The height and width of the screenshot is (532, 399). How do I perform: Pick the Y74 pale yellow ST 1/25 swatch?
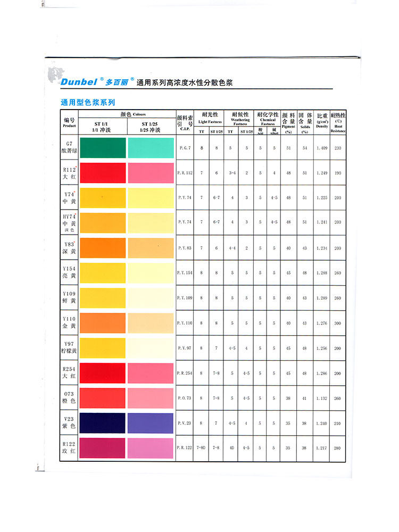point(151,198)
